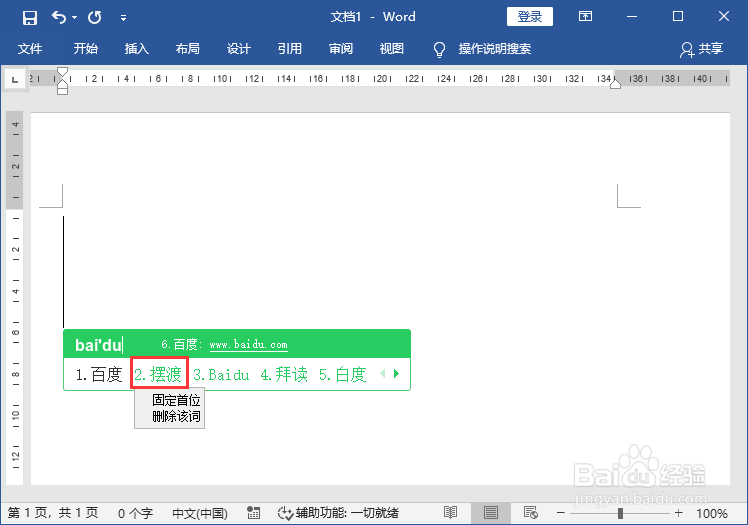This screenshot has height=525, width=748.
Task: Switch to Print Layout view icon
Action: pyautogui.click(x=490, y=513)
